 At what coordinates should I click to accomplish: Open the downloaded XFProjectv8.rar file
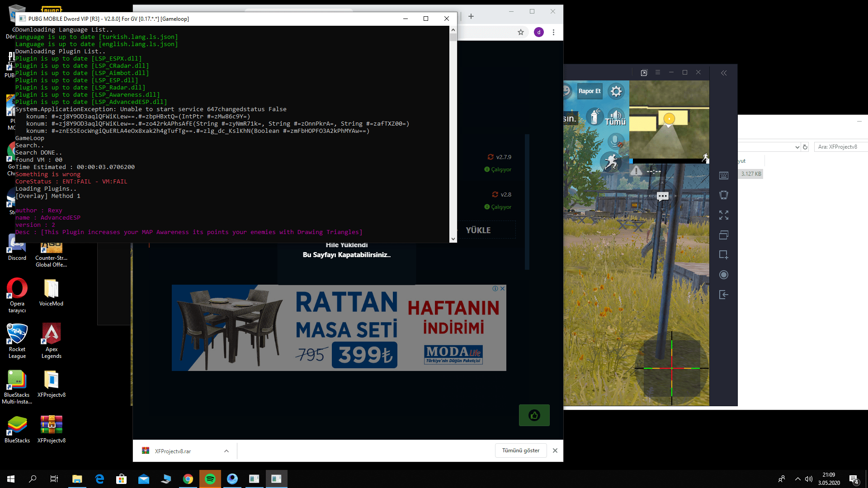[x=173, y=451]
